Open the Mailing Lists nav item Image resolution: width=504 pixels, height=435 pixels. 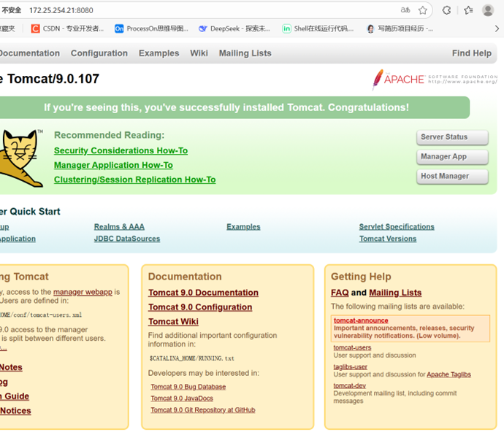(x=245, y=53)
